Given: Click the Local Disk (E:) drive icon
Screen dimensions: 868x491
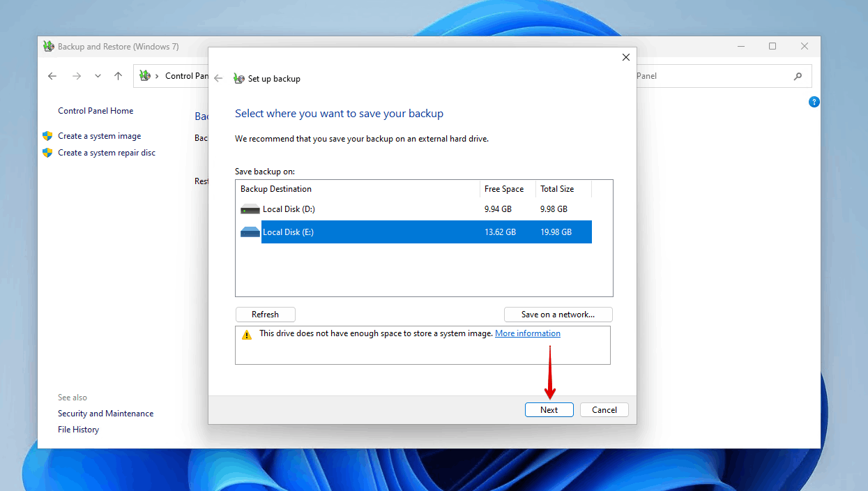Looking at the screenshot, I should pos(249,232).
